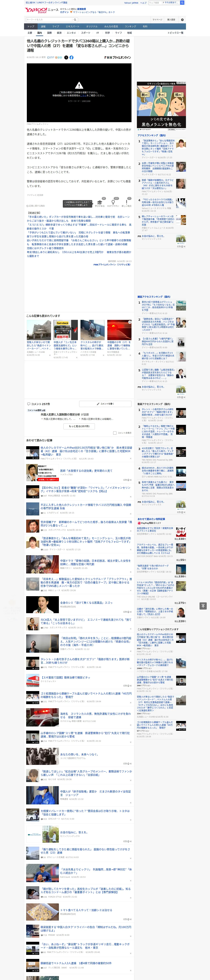Click the ログイン link
The image size is (210, 980).
[64, 12]
